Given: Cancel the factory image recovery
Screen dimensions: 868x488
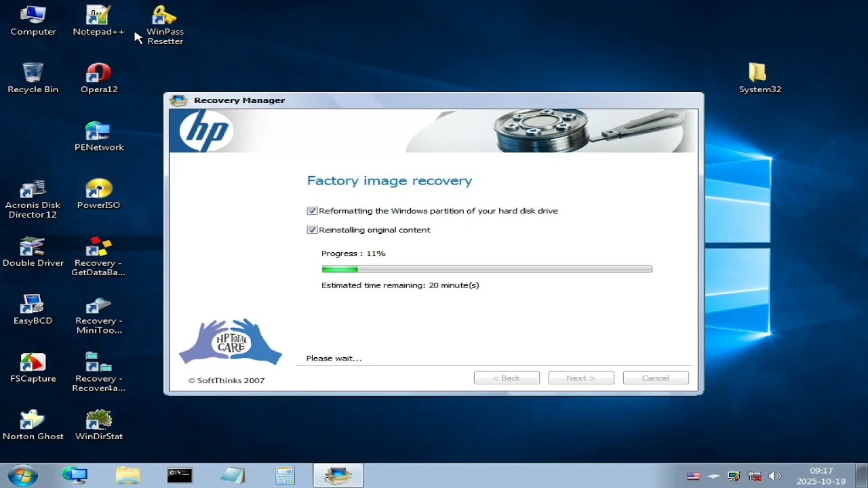Looking at the screenshot, I should [656, 378].
